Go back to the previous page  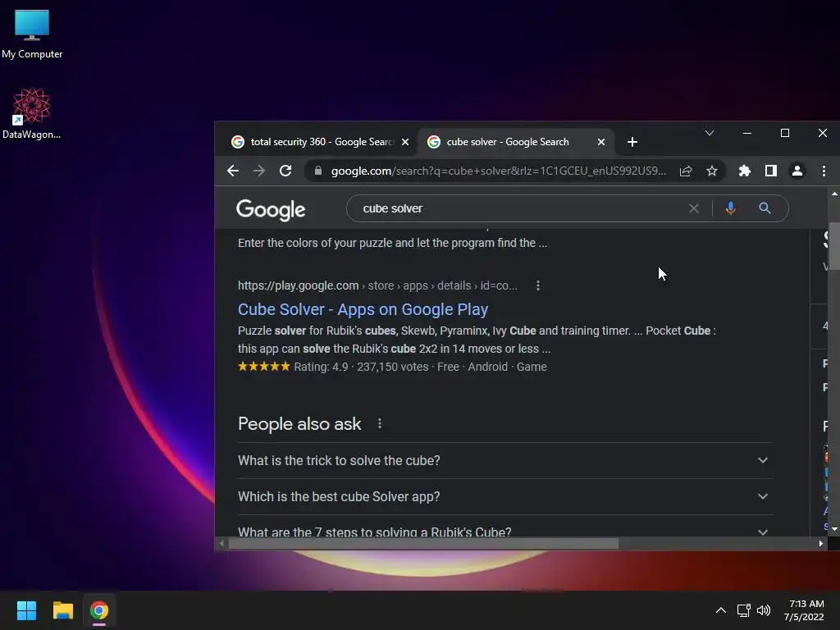point(233,171)
